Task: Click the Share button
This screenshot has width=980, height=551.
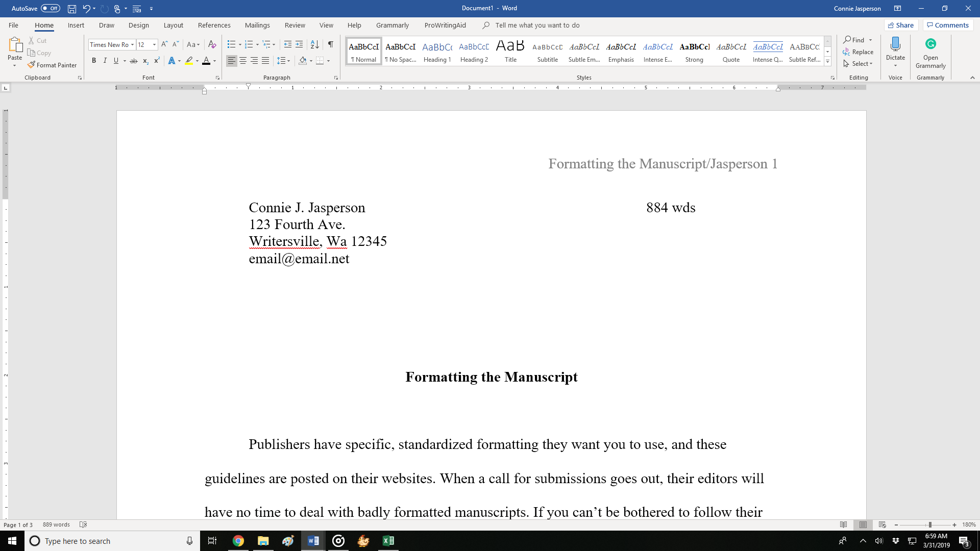Action: coord(901,25)
